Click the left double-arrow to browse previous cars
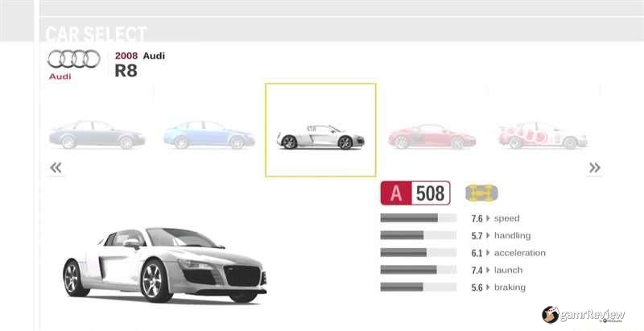Image resolution: width=644 pixels, height=331 pixels. 56,168
